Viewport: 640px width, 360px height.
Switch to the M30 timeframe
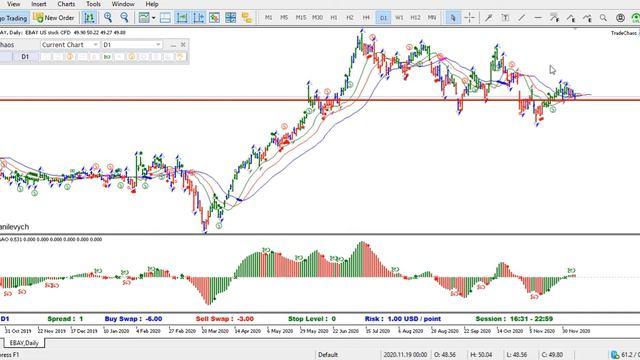pyautogui.click(x=317, y=18)
